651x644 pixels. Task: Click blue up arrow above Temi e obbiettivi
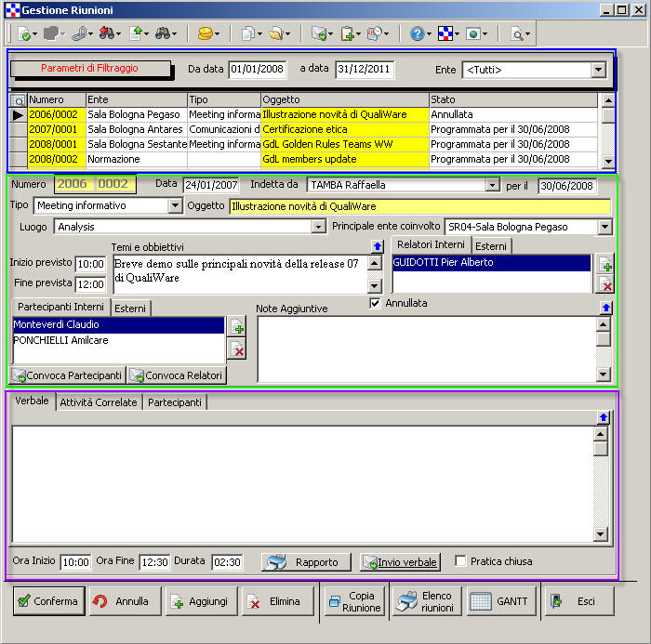(377, 246)
